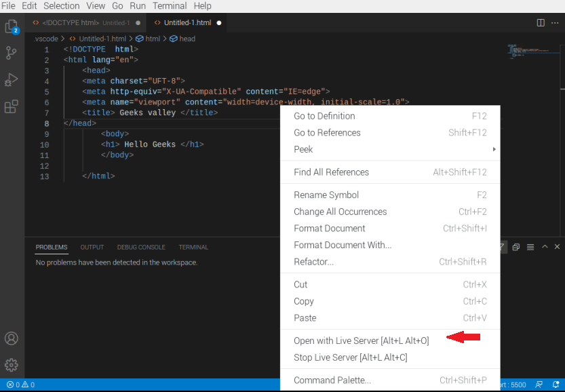Viewport: 565px width, 392px height.
Task: Split the editor to the right
Action: 541,22
